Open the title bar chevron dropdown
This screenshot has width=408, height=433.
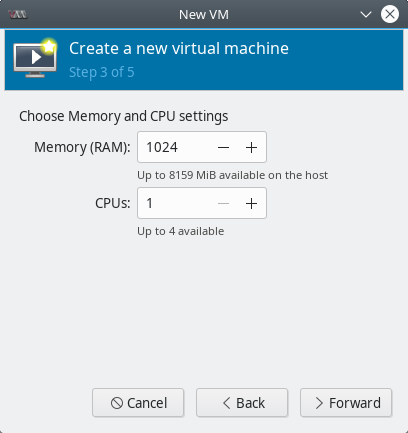pyautogui.click(x=366, y=15)
